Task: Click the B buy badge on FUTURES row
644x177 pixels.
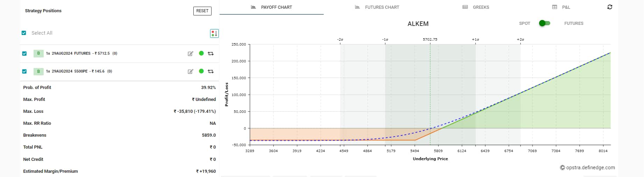Action: pyautogui.click(x=38, y=54)
